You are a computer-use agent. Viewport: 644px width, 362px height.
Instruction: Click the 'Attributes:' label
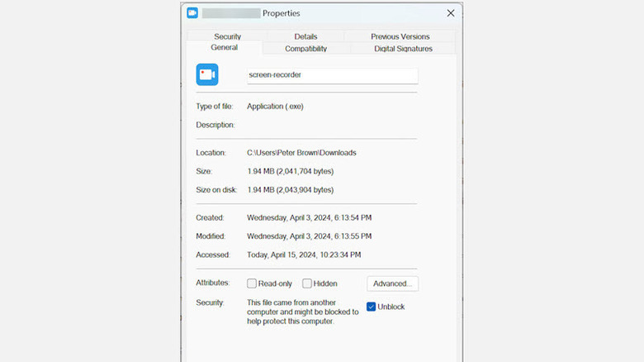(x=213, y=283)
